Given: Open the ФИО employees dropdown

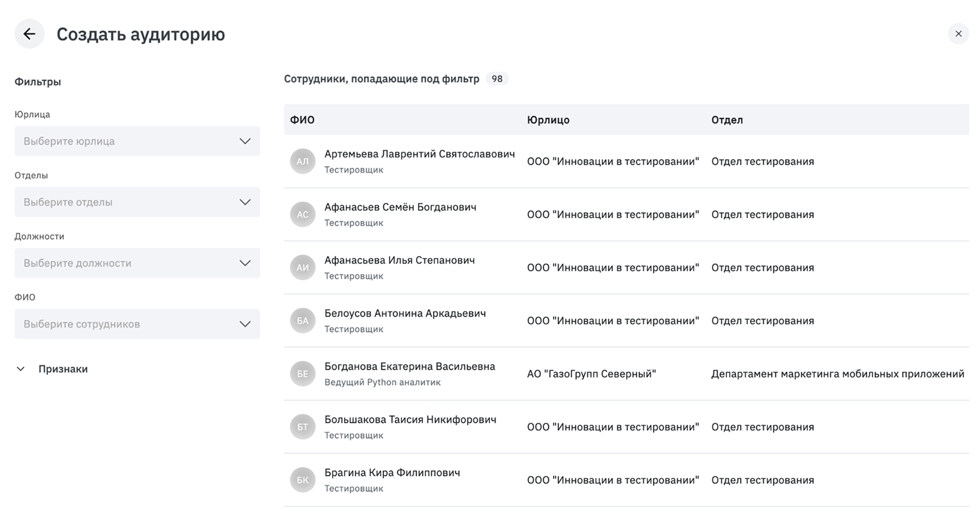Looking at the screenshot, I should tap(137, 324).
